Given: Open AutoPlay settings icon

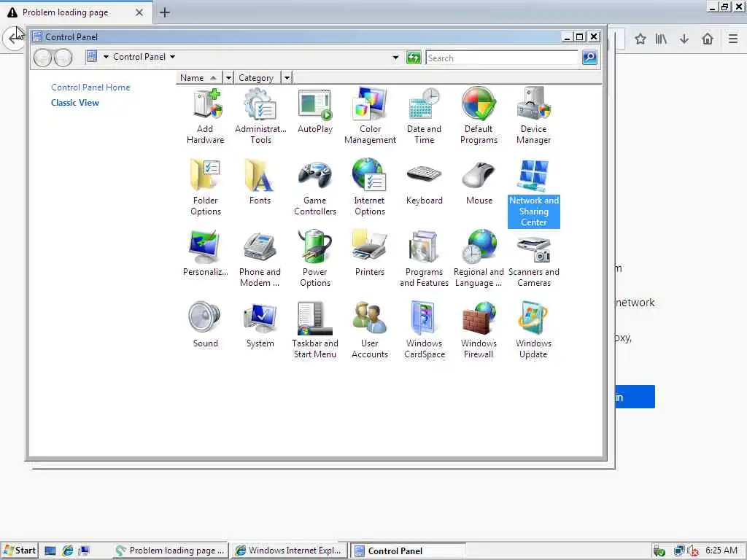Looking at the screenshot, I should pyautogui.click(x=315, y=111).
